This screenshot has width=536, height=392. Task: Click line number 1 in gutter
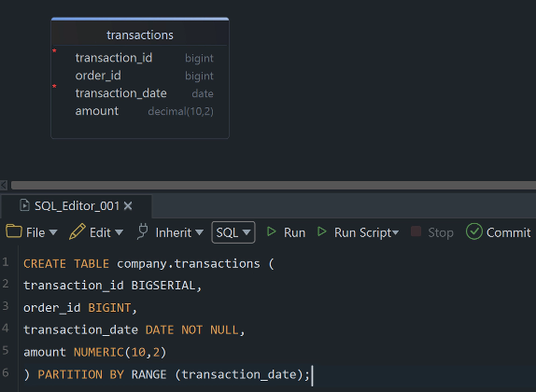click(x=6, y=261)
